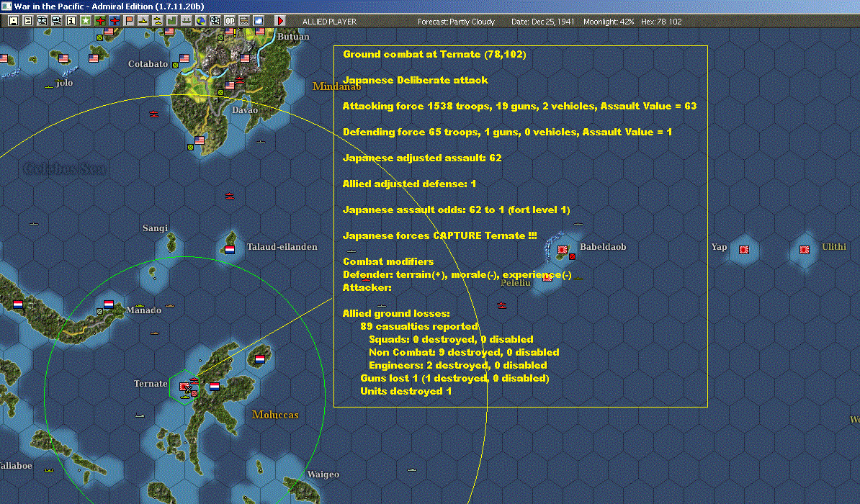Click the 'Defending force 65 troops' line
This screenshot has height=504, width=860.
[x=507, y=132]
